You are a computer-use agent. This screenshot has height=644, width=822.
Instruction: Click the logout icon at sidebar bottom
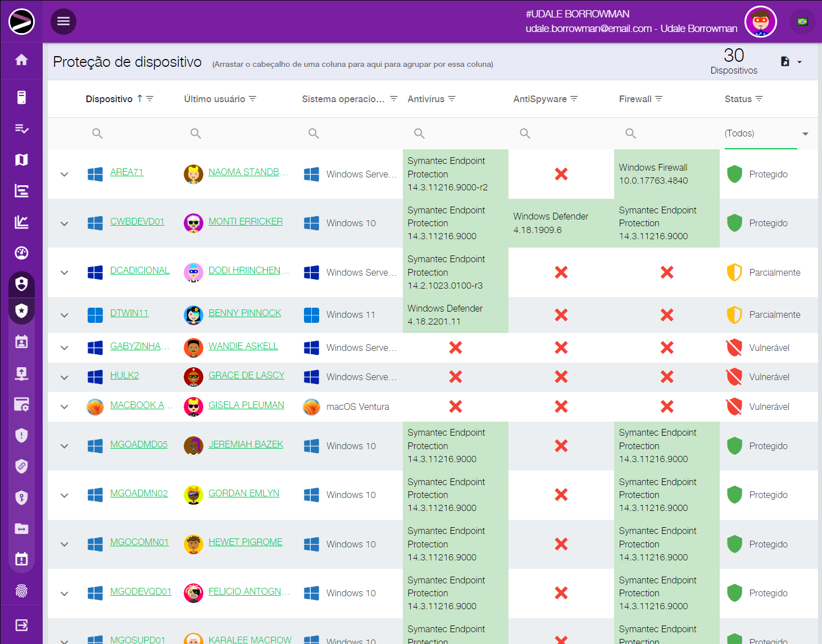click(x=21, y=625)
